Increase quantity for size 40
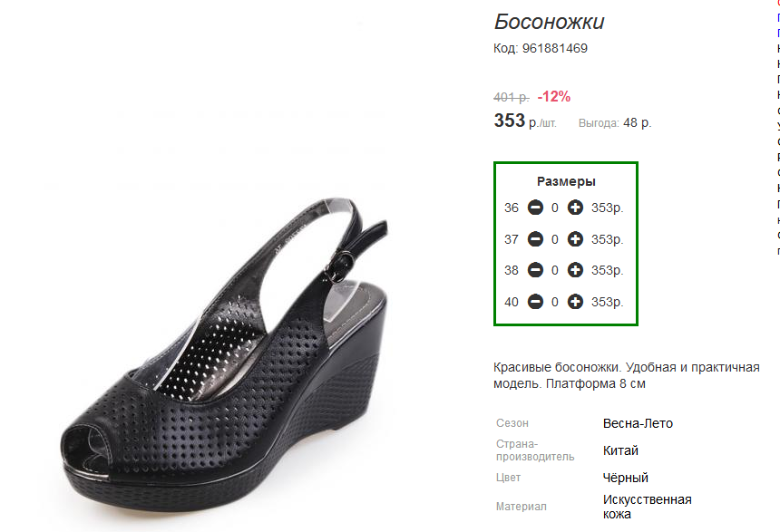This screenshot has height=532, width=780. click(575, 301)
